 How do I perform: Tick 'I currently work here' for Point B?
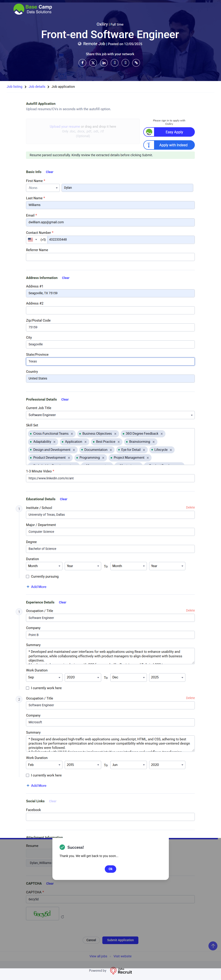[x=28, y=688]
